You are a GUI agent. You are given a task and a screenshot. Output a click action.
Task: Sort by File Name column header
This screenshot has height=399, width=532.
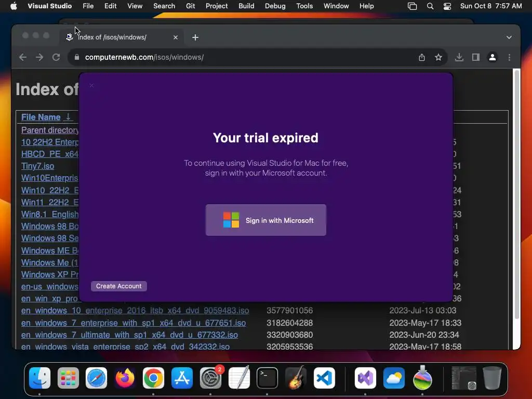pyautogui.click(x=41, y=117)
